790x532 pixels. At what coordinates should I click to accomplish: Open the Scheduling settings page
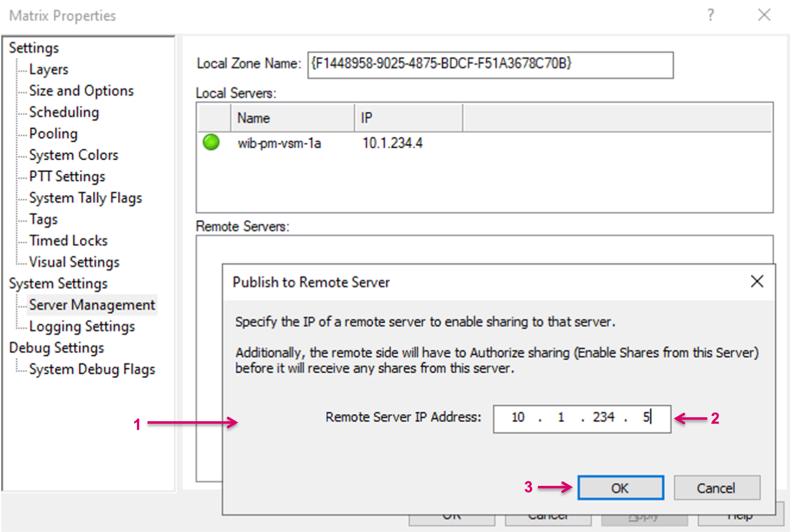click(x=64, y=112)
